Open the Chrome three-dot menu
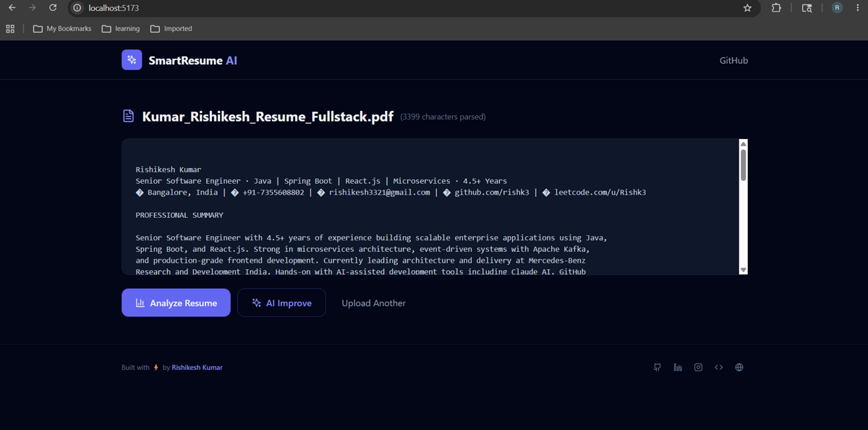Viewport: 868px width, 430px height. tap(858, 8)
